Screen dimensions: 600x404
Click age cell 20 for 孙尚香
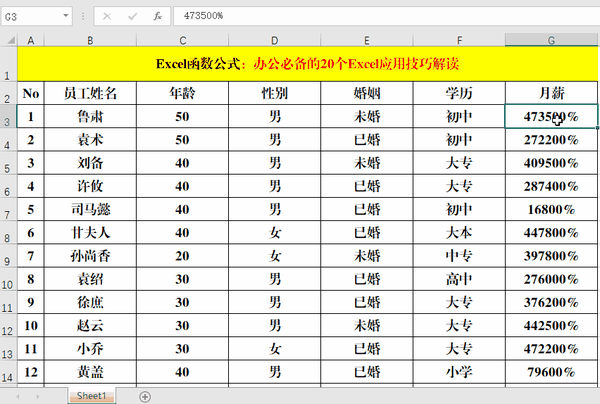pos(183,256)
